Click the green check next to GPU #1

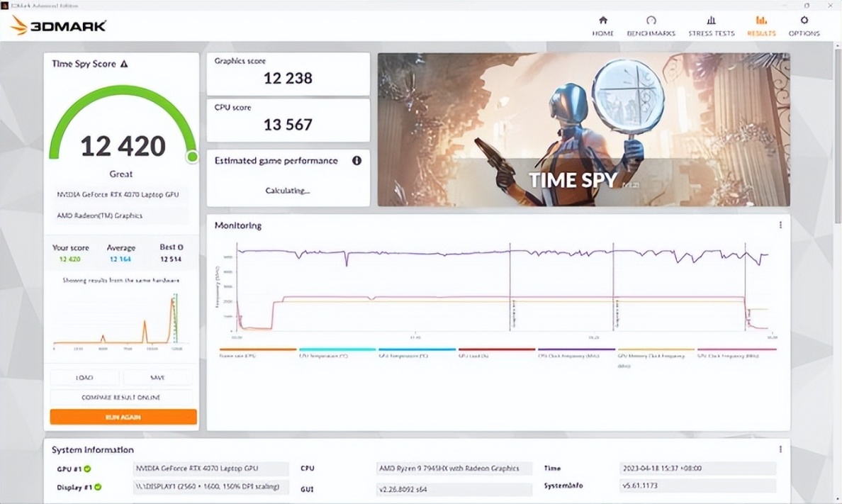(x=87, y=469)
